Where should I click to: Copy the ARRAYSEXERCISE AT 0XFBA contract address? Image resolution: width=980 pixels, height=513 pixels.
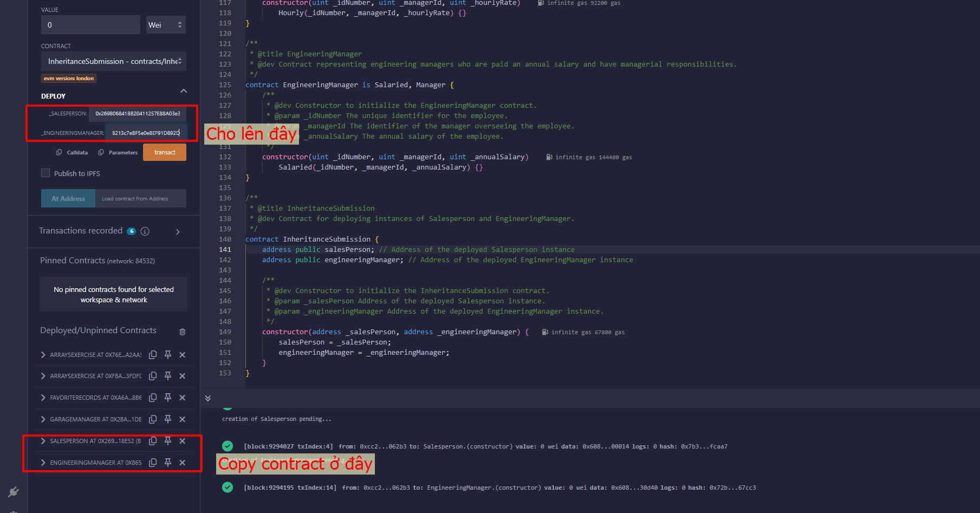click(x=153, y=376)
